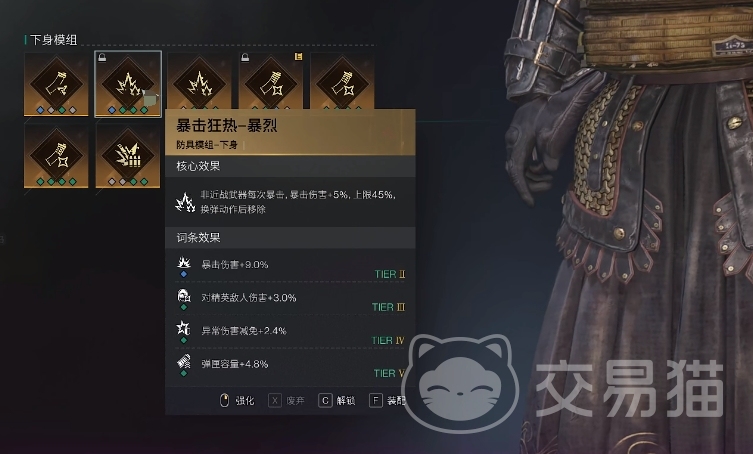Toggle the lock icon on the selected mod
The height and width of the screenshot is (454, 753).
click(102, 58)
